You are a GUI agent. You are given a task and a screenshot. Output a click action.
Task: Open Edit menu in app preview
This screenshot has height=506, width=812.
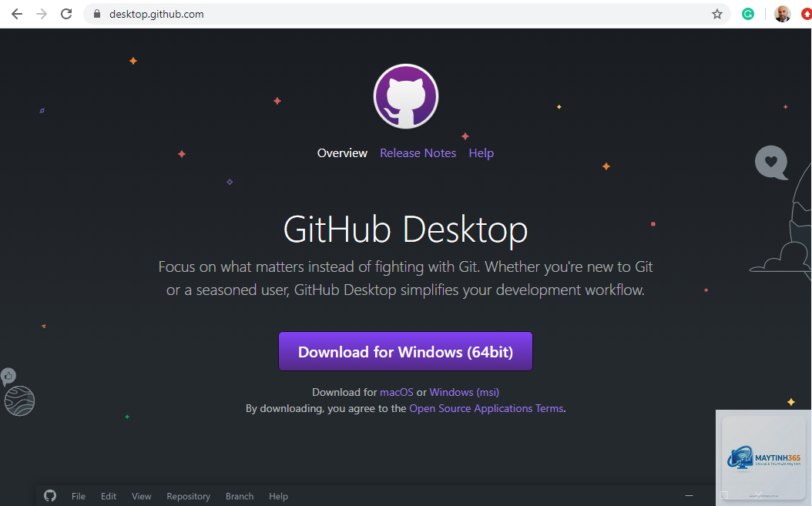[109, 496]
